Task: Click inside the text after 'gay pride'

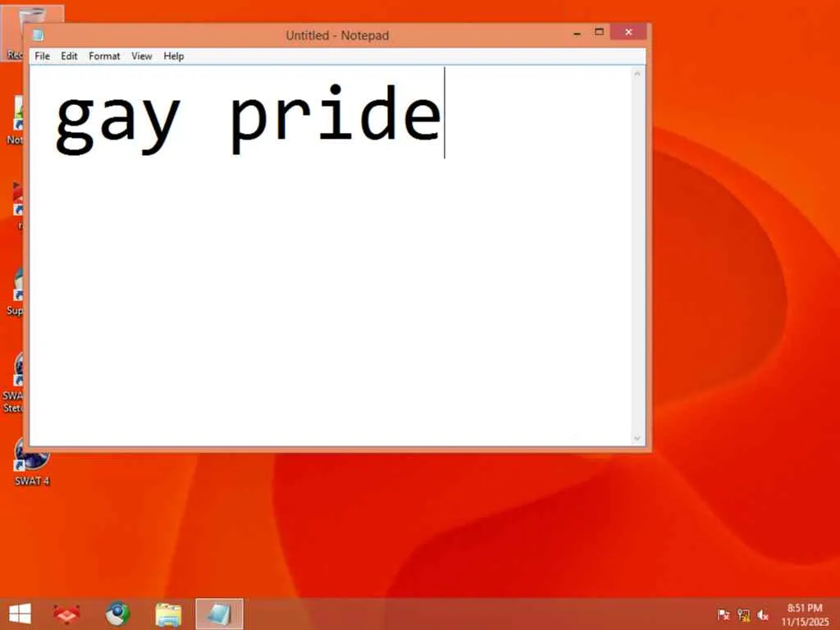Action: point(445,114)
